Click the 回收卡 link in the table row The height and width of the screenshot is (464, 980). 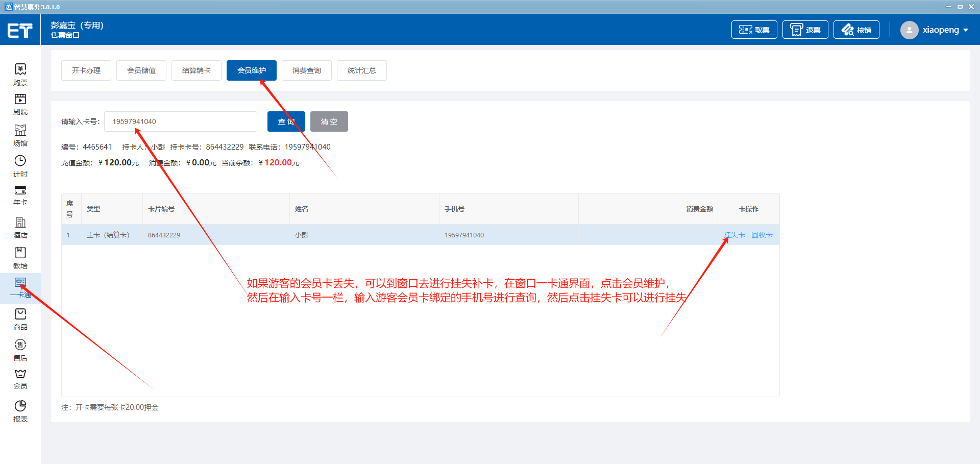(762, 235)
